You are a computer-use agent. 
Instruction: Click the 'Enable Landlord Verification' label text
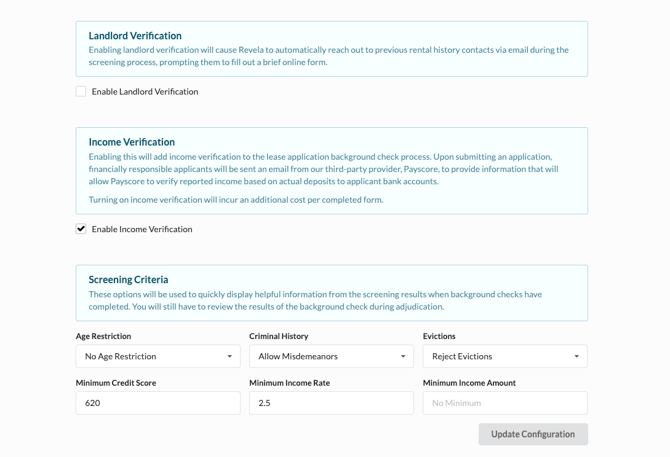[x=144, y=92]
